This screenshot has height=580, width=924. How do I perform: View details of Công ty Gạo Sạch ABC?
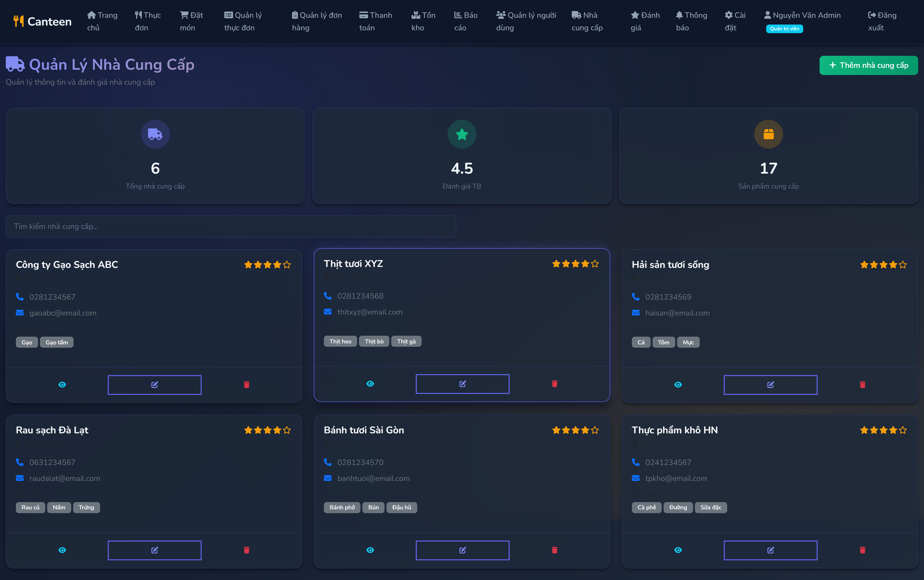(62, 385)
